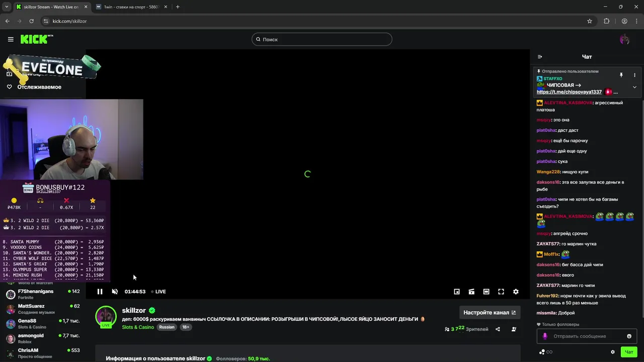Open the hamburger menu next to Kick logo

(x=11, y=39)
